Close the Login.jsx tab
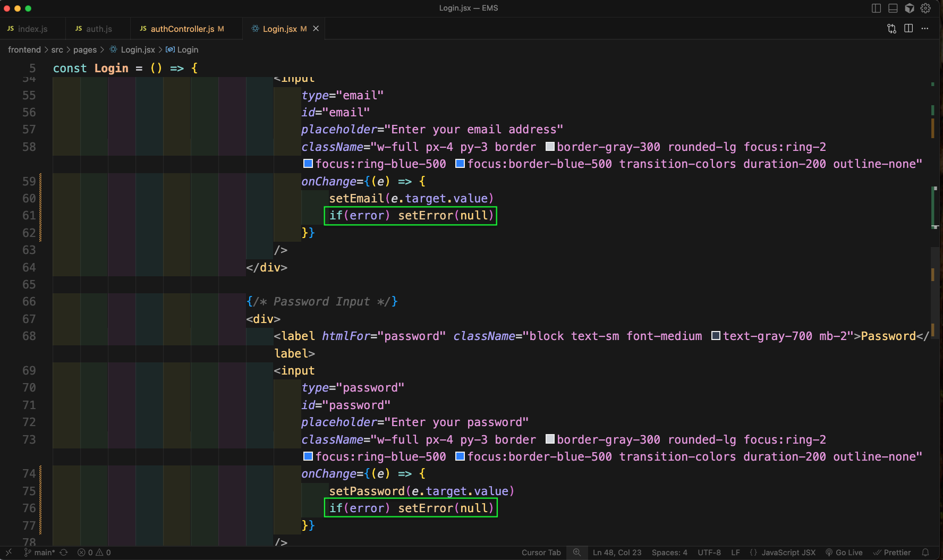Image resolution: width=943 pixels, height=560 pixels. click(316, 29)
